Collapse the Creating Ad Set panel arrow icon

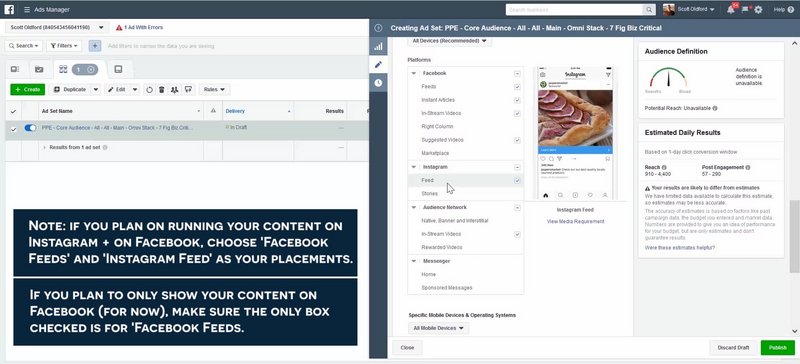(378, 28)
